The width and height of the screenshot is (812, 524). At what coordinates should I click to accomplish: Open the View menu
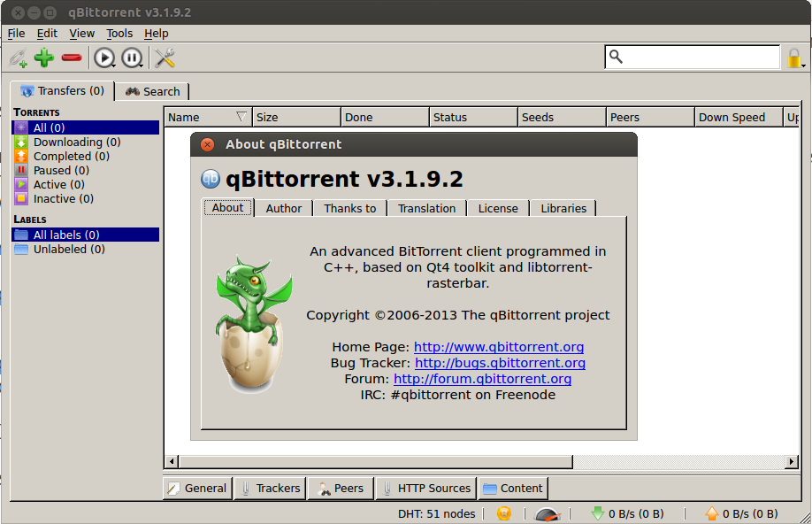pos(82,33)
